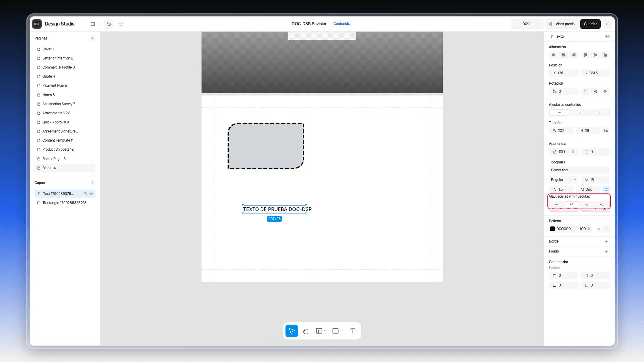Toggle lock on the Text layer
Image resolution: width=644 pixels, height=362 pixels.
[x=85, y=194]
